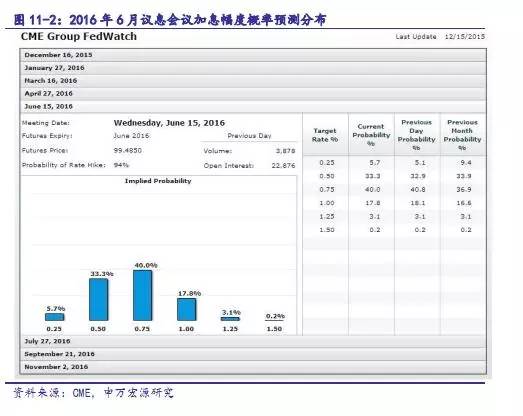
Task: Click previous month probability 9.4
Action: pyautogui.click(x=466, y=162)
